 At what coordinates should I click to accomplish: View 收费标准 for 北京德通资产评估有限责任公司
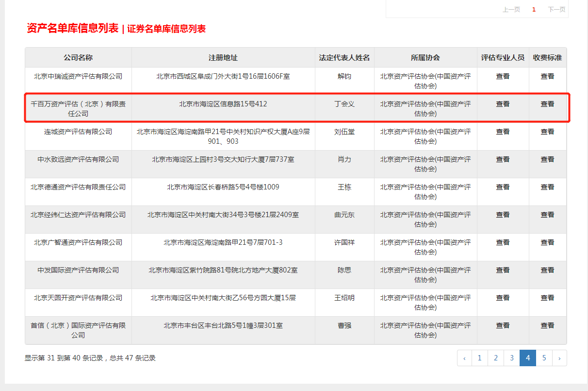coord(548,187)
